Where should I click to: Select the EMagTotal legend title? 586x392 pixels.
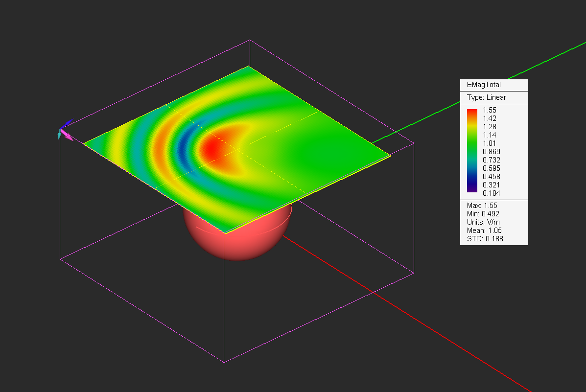click(x=484, y=85)
